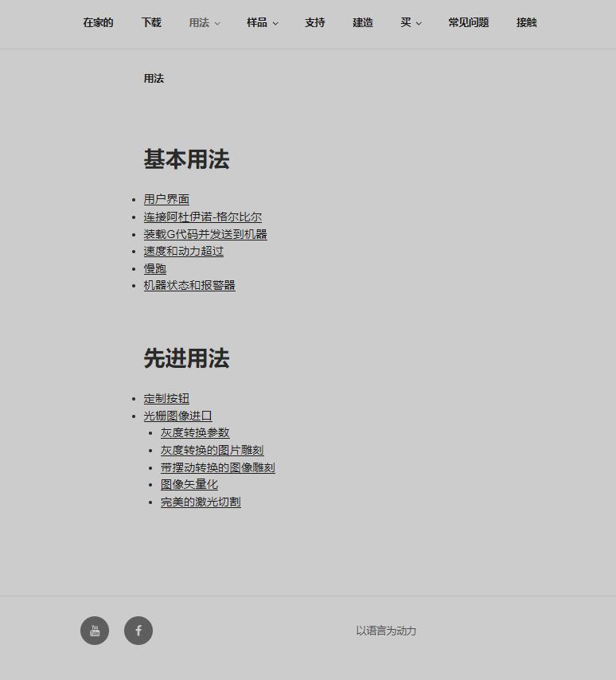Go to 在家的 in navigation
This screenshot has height=680, width=616.
98,22
